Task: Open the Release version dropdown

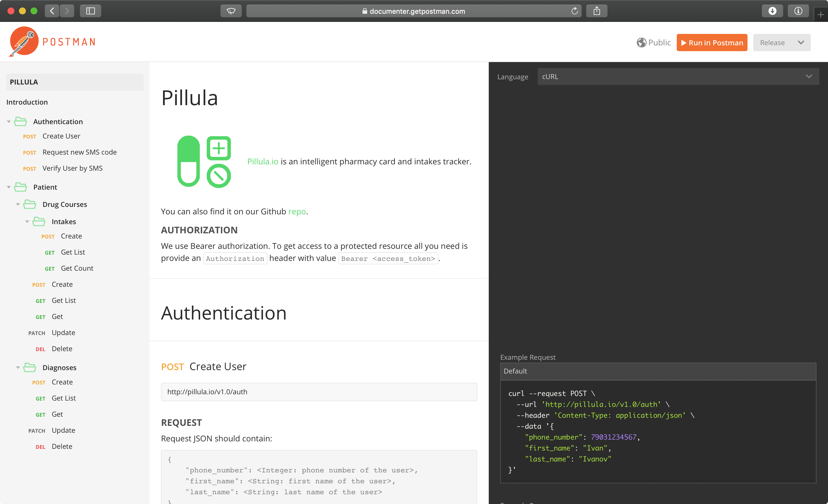Action: (x=781, y=43)
